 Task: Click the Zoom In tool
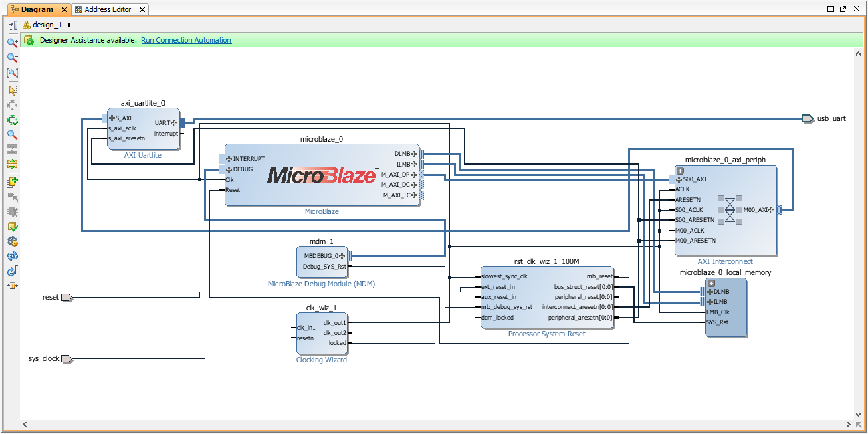tap(12, 43)
